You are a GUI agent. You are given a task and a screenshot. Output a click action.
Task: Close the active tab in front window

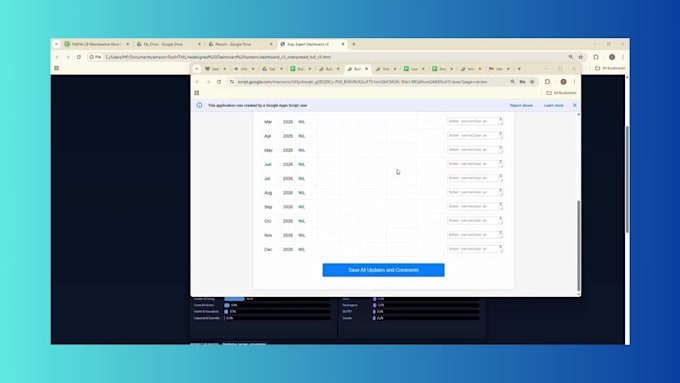[366, 69]
